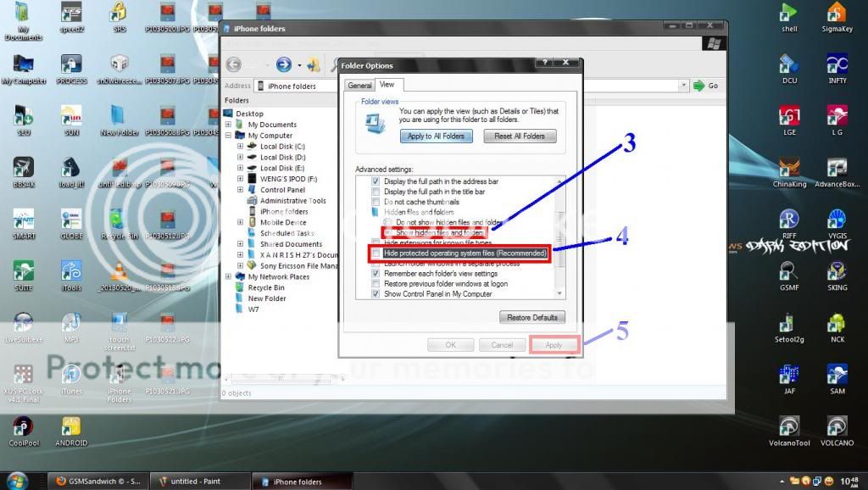Uncheck Hide protected operating system files

point(377,253)
